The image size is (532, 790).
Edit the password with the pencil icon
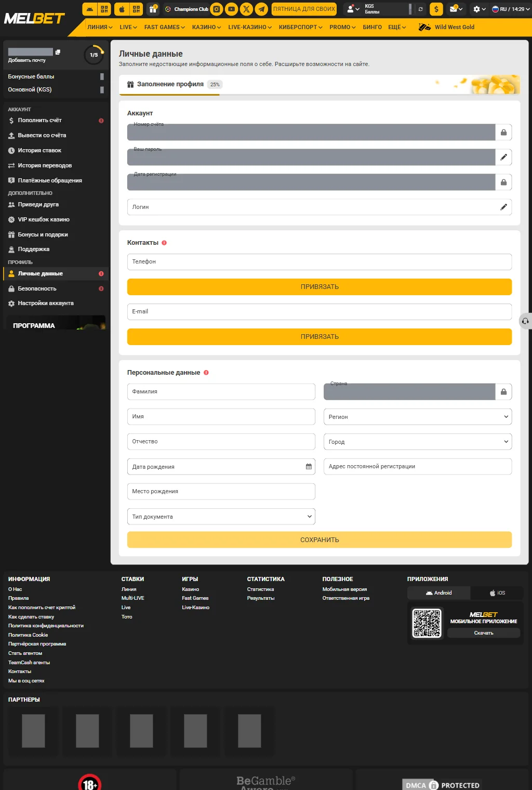[503, 157]
